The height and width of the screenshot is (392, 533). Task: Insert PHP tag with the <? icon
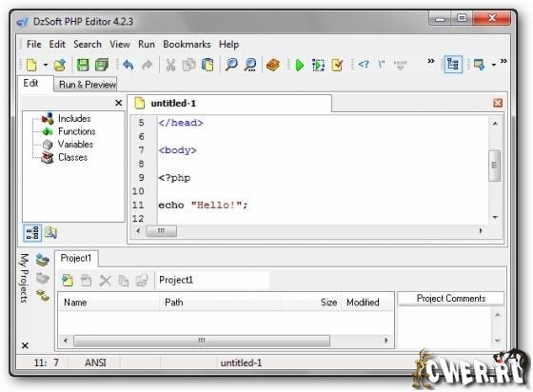coord(364,64)
